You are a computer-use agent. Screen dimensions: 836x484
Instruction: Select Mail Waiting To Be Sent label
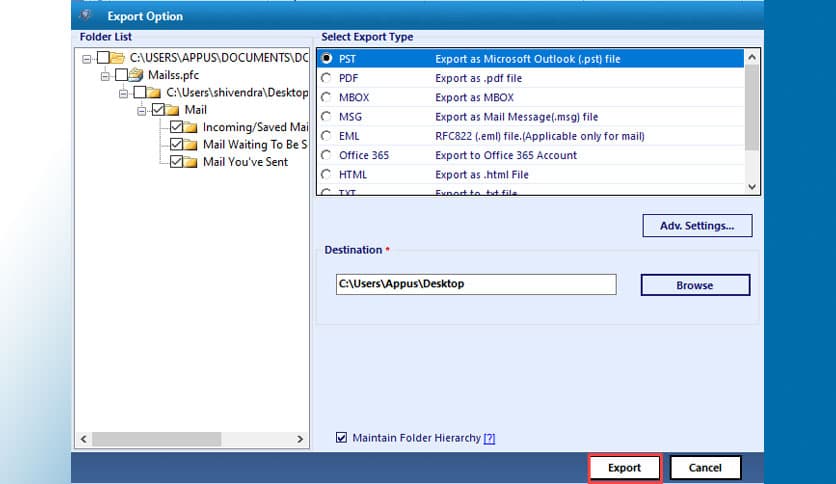(255, 144)
